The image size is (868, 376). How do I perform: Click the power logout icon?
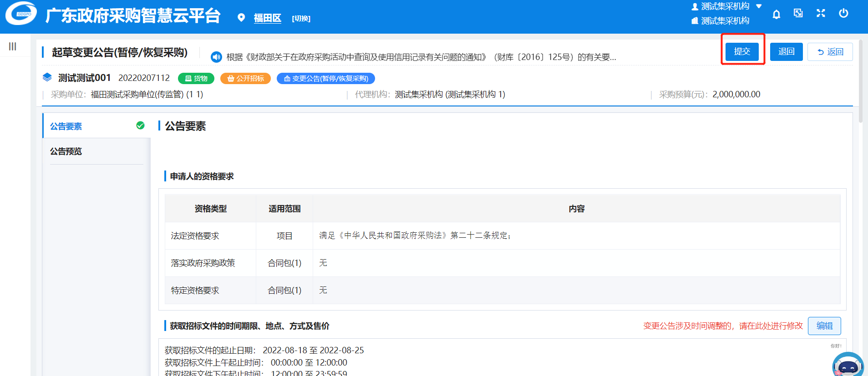pyautogui.click(x=843, y=13)
